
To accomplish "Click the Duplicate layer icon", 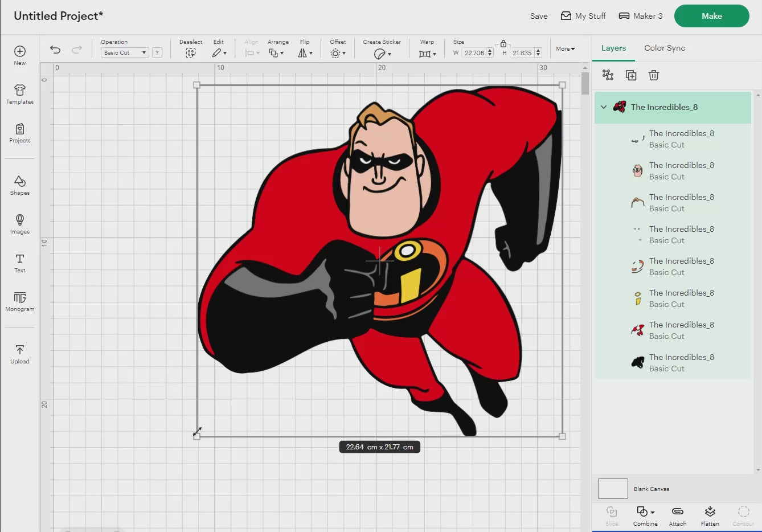I will pyautogui.click(x=631, y=75).
